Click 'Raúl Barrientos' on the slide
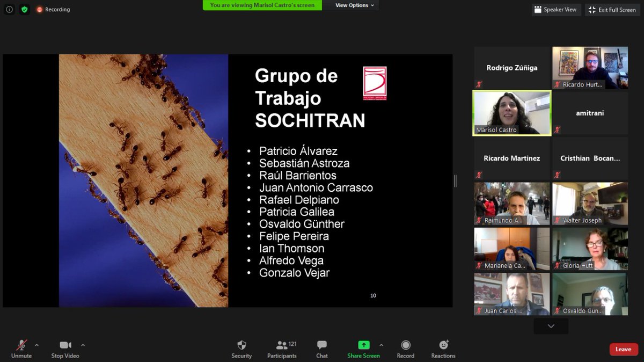Viewport: 644px width, 362px height. coord(298,176)
